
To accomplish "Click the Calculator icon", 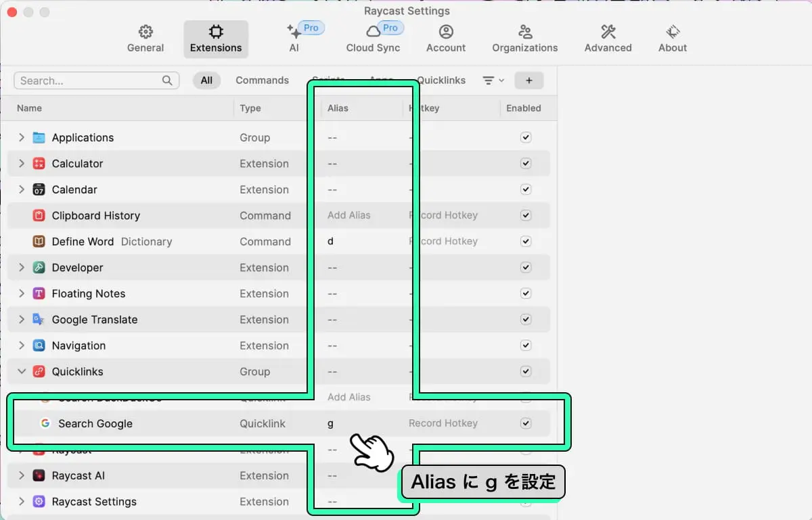I will [x=39, y=164].
